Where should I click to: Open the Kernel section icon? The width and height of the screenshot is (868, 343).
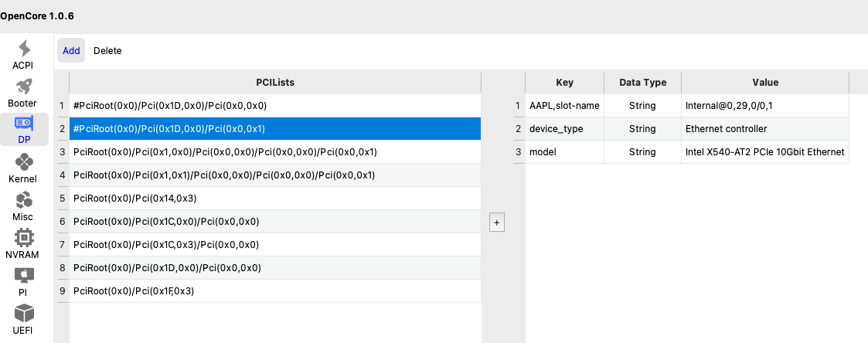(24, 162)
